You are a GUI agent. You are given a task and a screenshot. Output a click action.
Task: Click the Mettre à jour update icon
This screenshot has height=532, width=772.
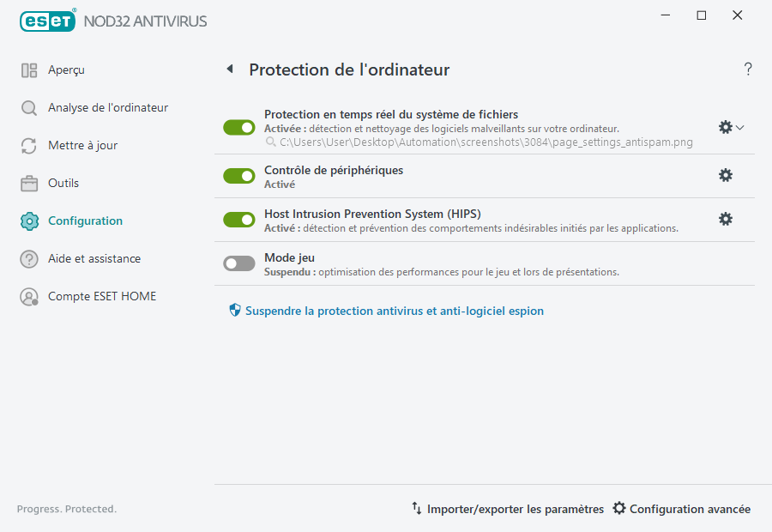tap(28, 145)
